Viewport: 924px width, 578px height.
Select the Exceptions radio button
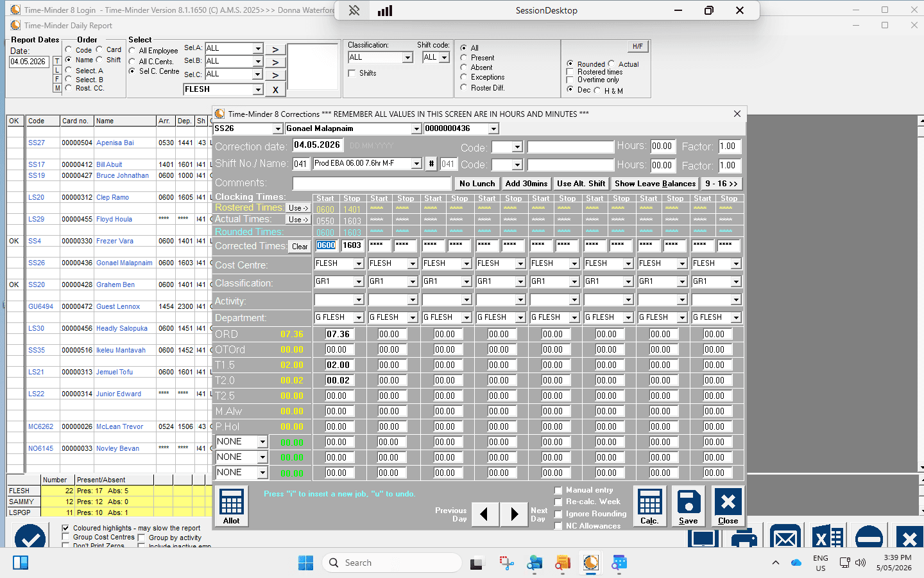[464, 77]
